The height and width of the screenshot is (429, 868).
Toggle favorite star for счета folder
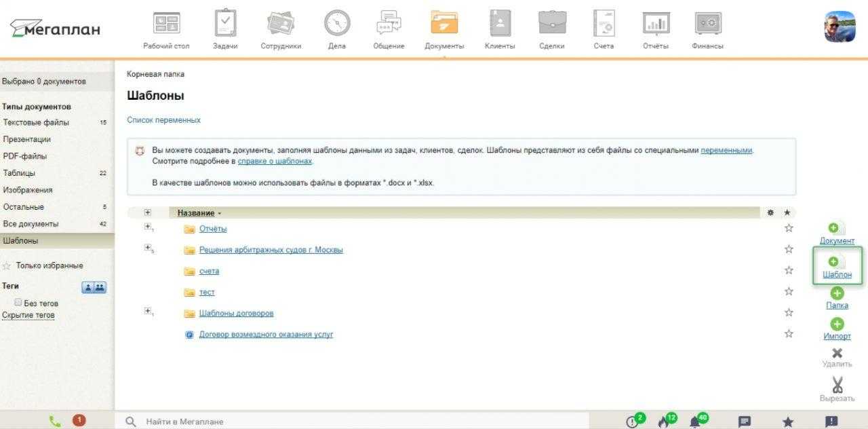pos(789,270)
